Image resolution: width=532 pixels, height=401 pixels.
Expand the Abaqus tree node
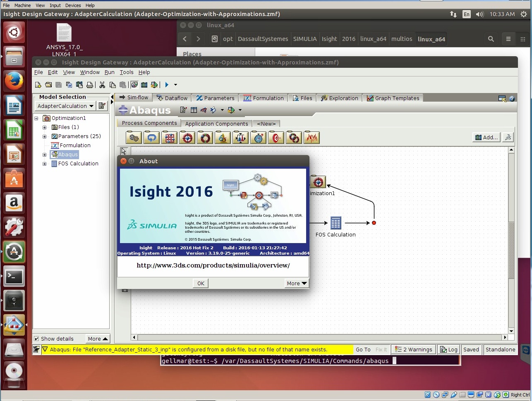(x=45, y=155)
